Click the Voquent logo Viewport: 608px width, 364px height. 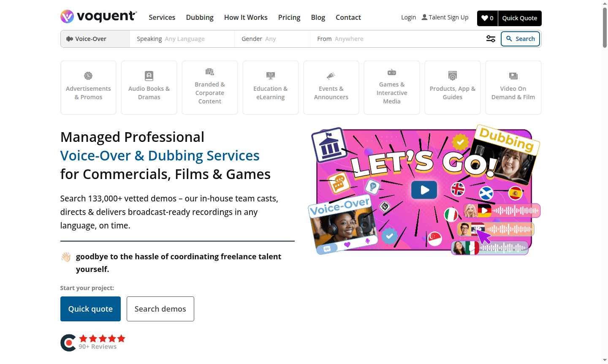[x=98, y=17]
